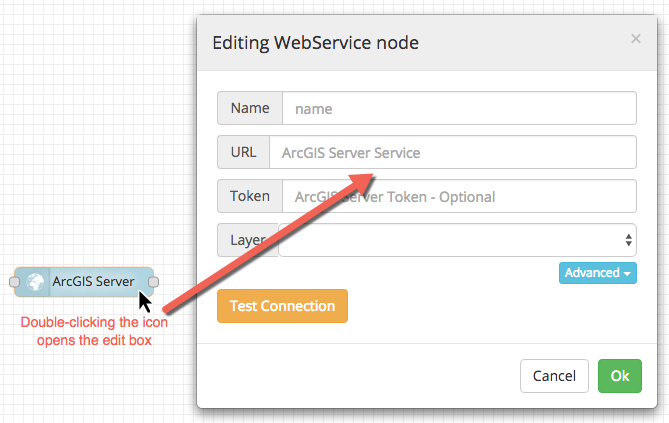Confirm the dialog with Ok

[x=620, y=376]
